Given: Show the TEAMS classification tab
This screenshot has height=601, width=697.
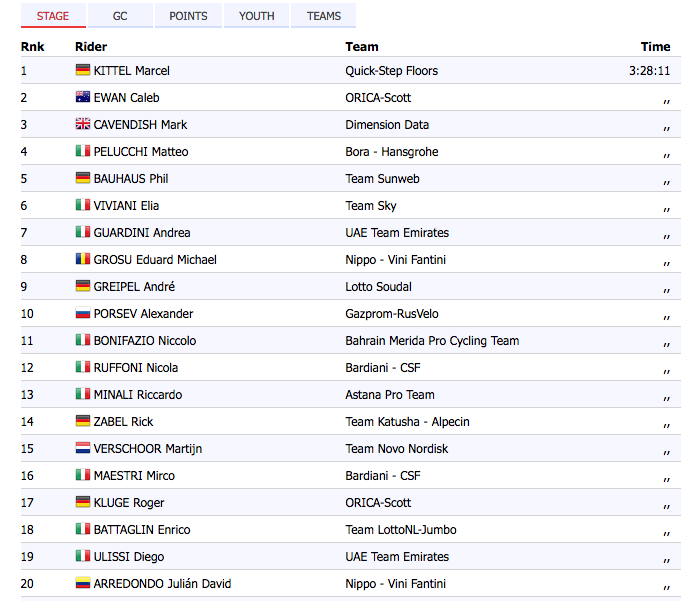Looking at the screenshot, I should coord(324,16).
